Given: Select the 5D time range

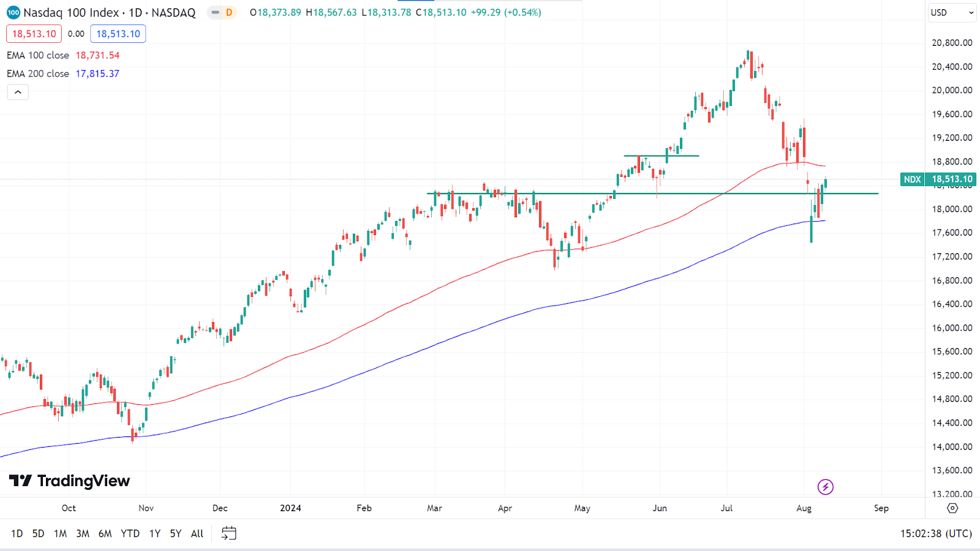Looking at the screenshot, I should tap(38, 533).
